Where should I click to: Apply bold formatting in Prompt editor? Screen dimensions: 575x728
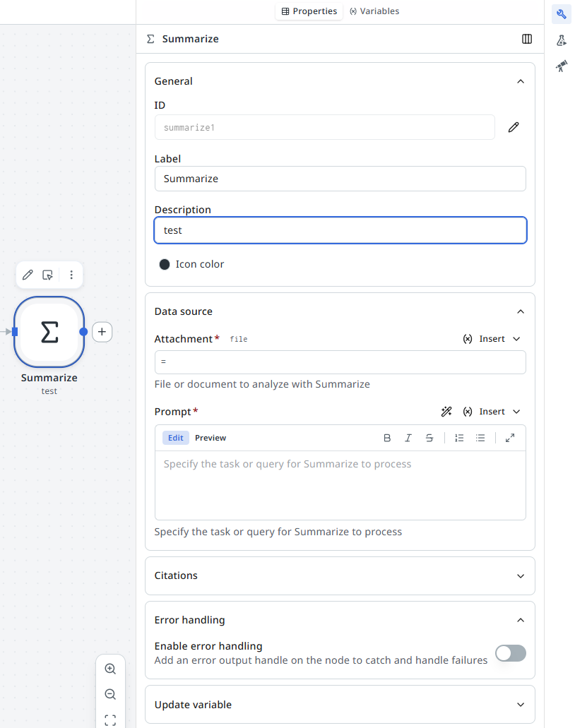387,438
